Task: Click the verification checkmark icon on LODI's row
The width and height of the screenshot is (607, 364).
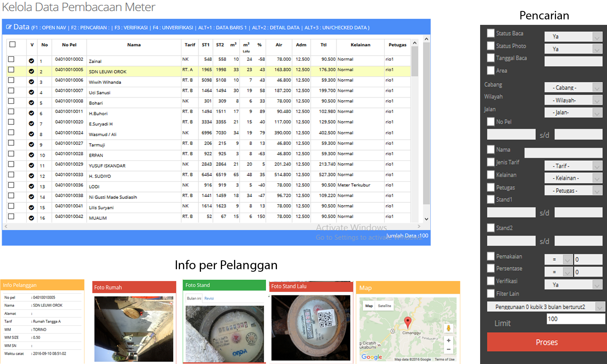Action: (x=30, y=186)
